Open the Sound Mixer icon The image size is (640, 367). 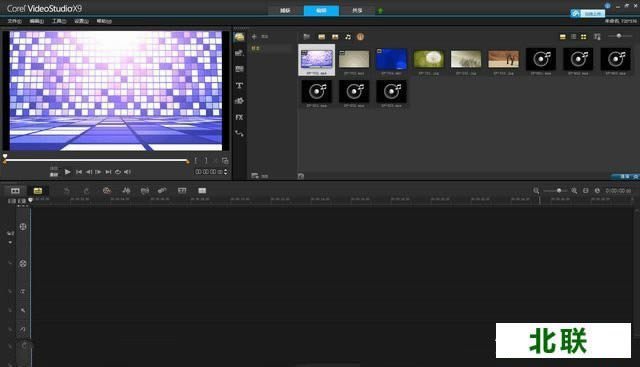pos(126,191)
